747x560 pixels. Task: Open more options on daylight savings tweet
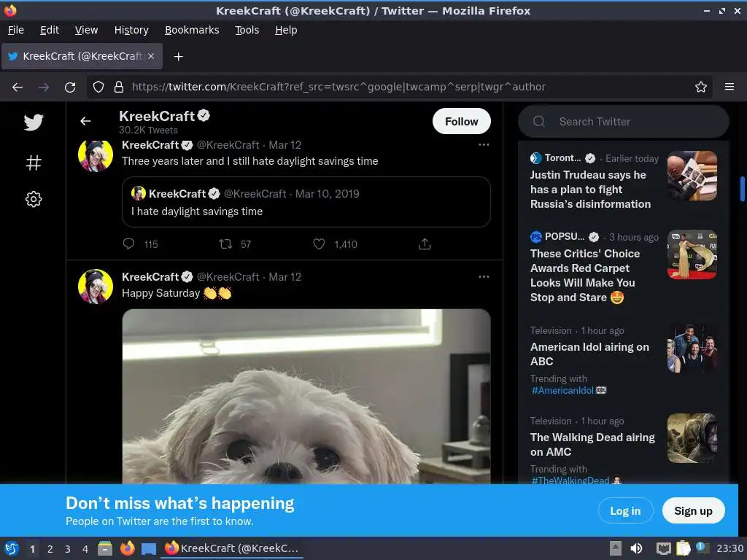[x=484, y=145]
